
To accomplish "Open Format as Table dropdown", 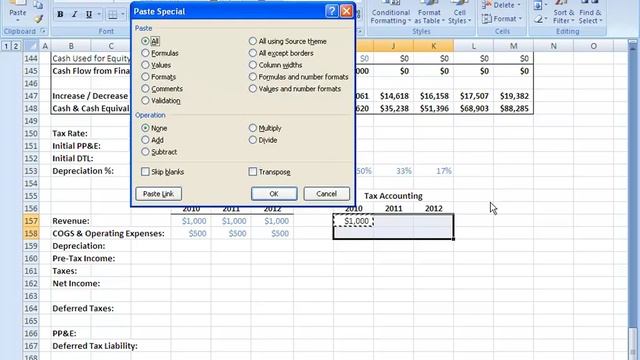I will (429, 17).
